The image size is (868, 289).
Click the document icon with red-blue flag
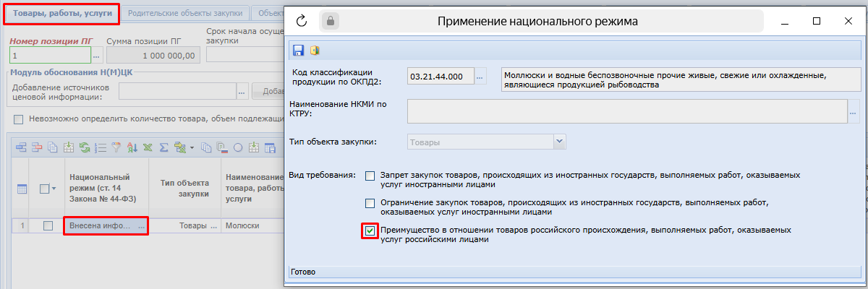pos(222,147)
